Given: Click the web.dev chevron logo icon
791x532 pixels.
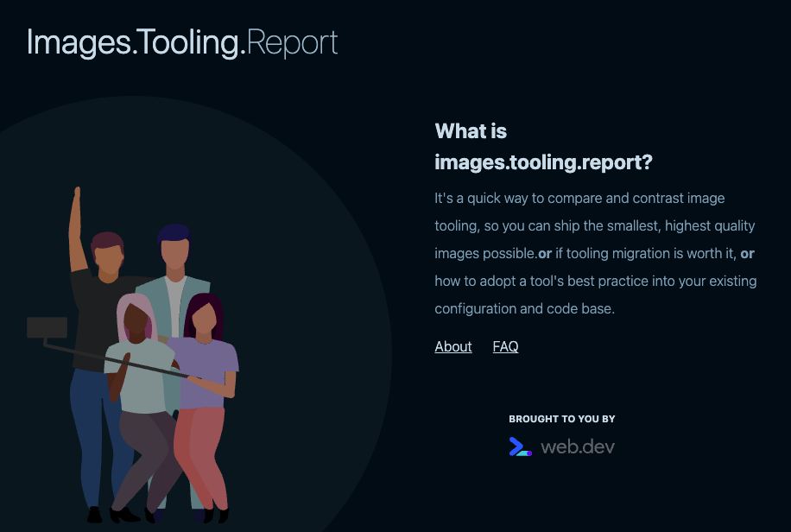Looking at the screenshot, I should (519, 446).
